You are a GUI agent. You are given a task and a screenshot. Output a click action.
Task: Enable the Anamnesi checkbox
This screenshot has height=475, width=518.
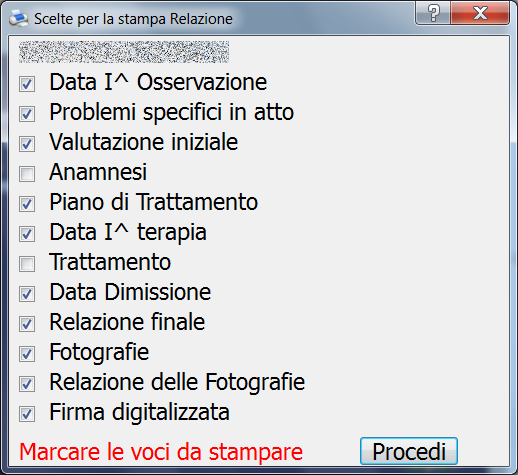pyautogui.click(x=27, y=174)
